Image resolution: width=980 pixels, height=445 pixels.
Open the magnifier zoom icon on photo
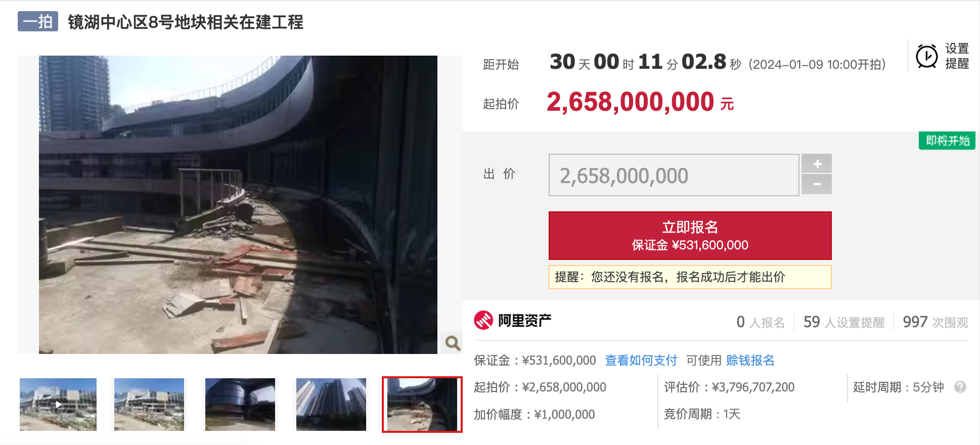(x=453, y=343)
